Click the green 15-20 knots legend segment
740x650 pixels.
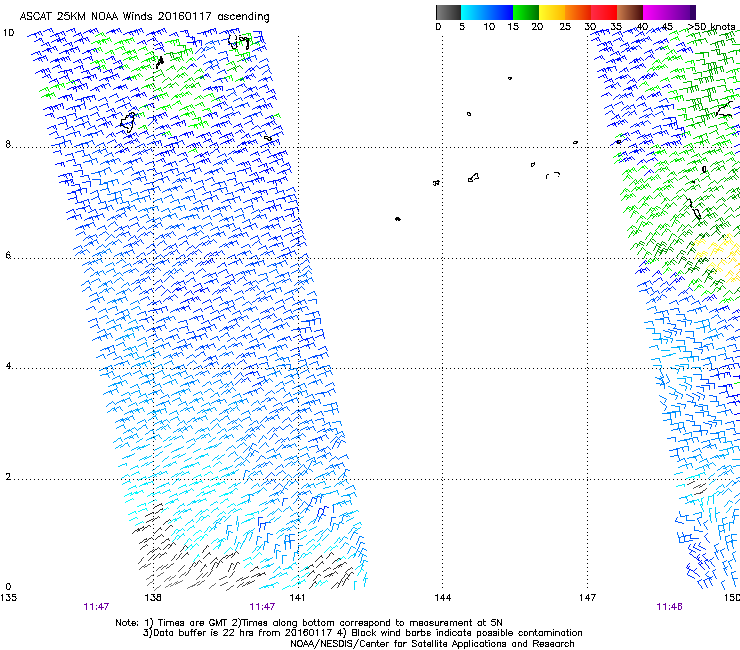[x=526, y=12]
